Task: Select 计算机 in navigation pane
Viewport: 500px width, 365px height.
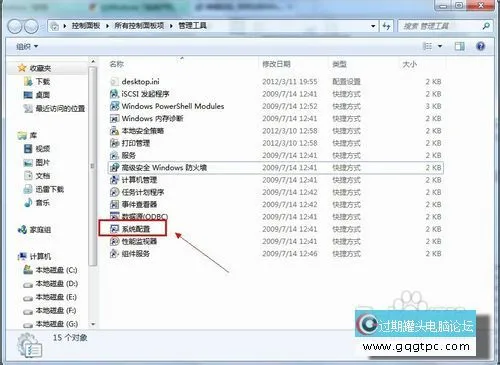Action: pyautogui.click(x=40, y=256)
